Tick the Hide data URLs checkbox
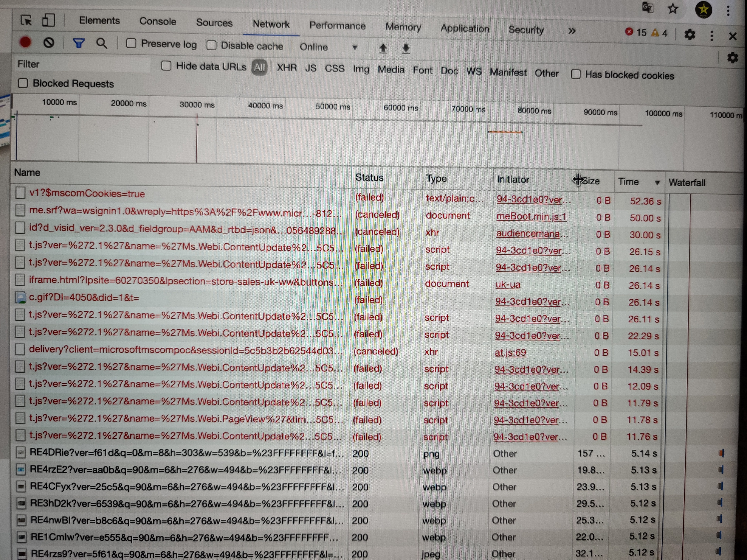747x560 pixels. coord(166,66)
